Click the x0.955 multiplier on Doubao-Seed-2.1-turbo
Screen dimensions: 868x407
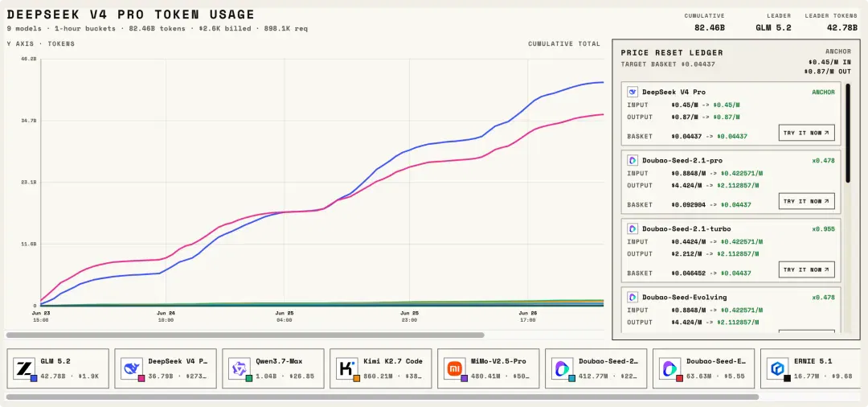tap(823, 228)
